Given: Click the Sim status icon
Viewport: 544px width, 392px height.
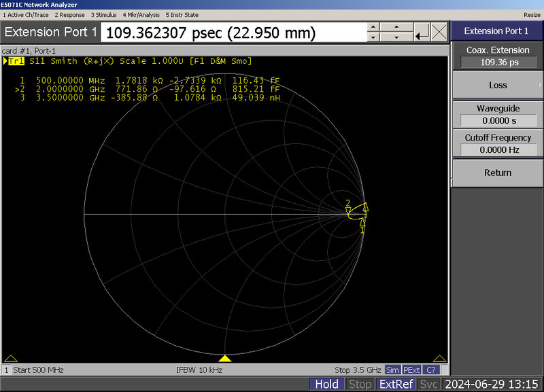Looking at the screenshot, I should [392, 370].
